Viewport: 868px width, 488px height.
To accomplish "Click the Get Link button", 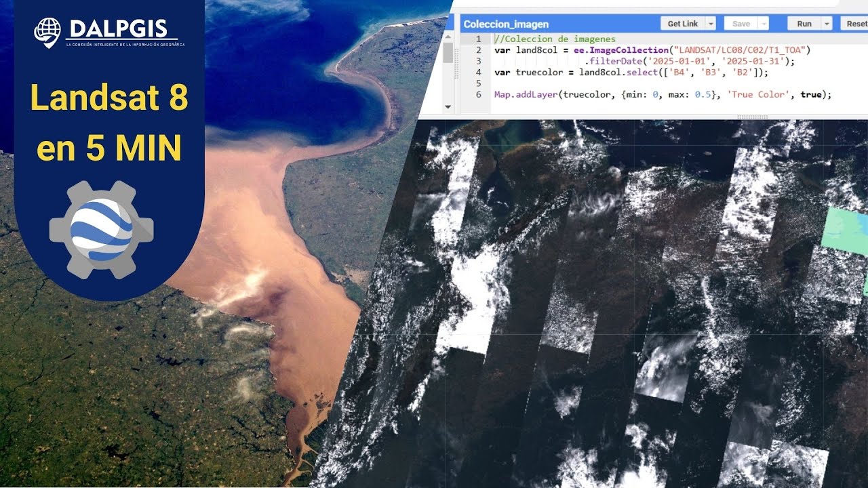I will coord(683,23).
